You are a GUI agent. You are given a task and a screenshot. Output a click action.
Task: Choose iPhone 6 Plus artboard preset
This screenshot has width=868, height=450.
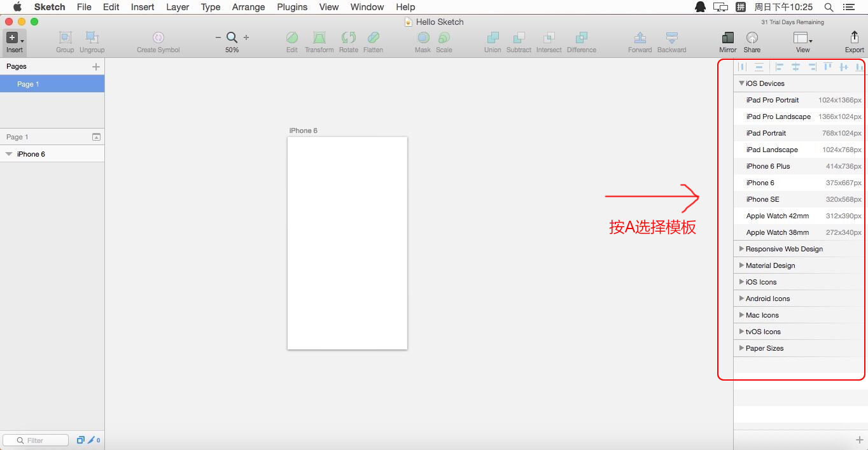pos(801,166)
